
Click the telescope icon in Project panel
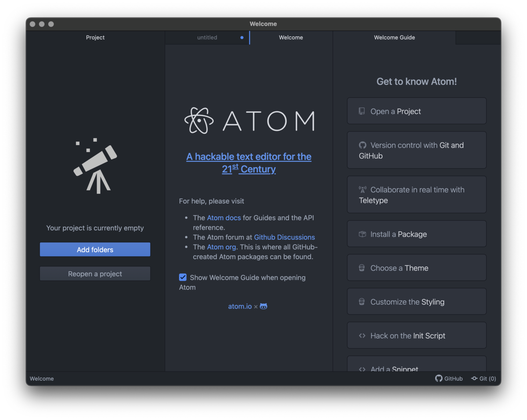tap(95, 166)
